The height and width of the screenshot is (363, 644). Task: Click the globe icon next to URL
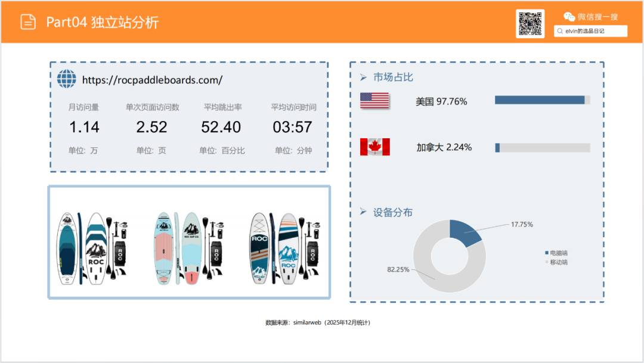click(67, 79)
